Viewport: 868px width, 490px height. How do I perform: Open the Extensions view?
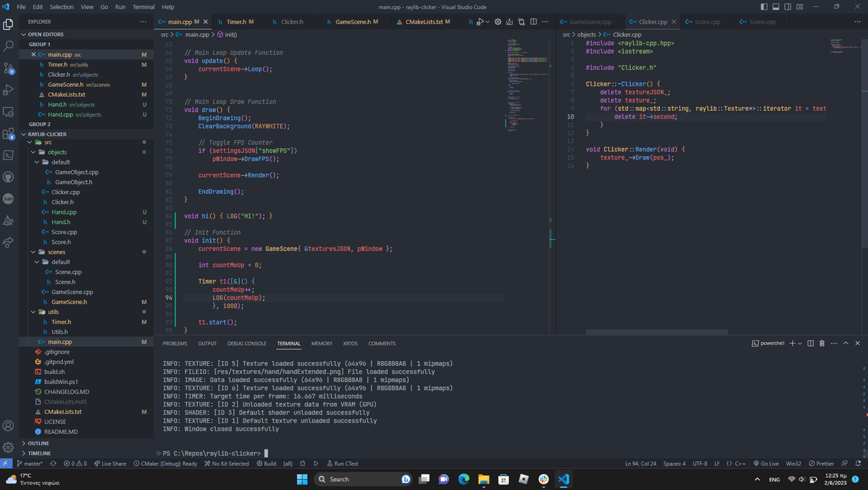(x=8, y=134)
